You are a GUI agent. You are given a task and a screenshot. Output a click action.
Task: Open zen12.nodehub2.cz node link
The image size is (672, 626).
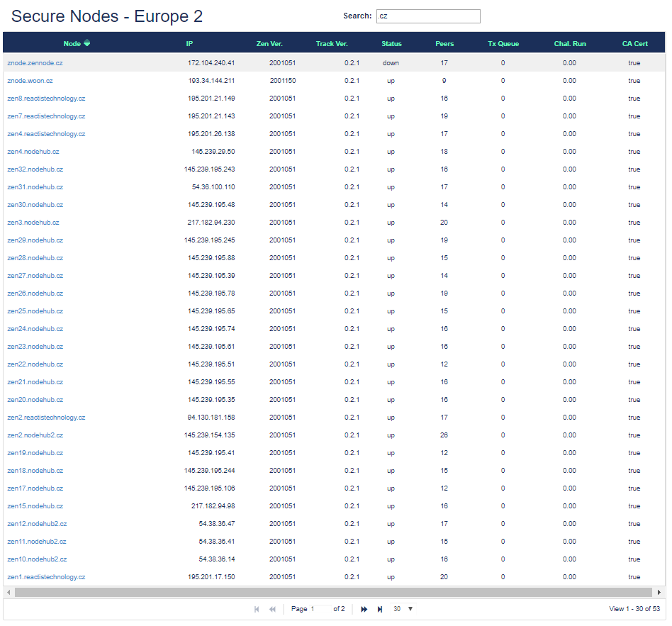37,523
